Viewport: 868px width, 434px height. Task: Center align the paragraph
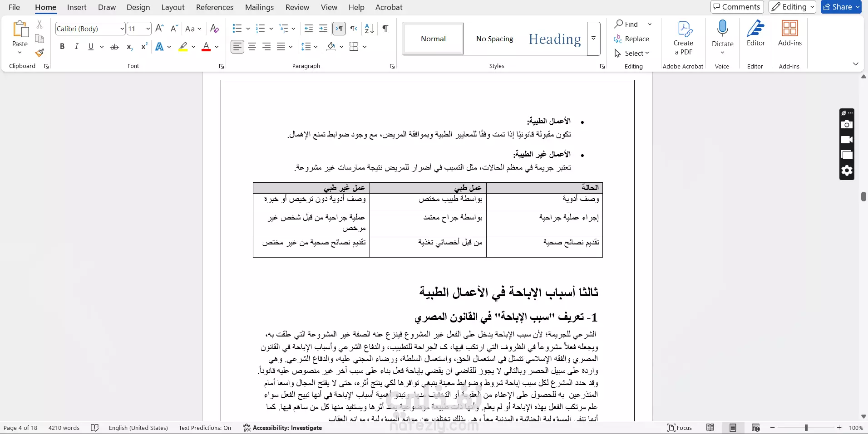coord(252,47)
